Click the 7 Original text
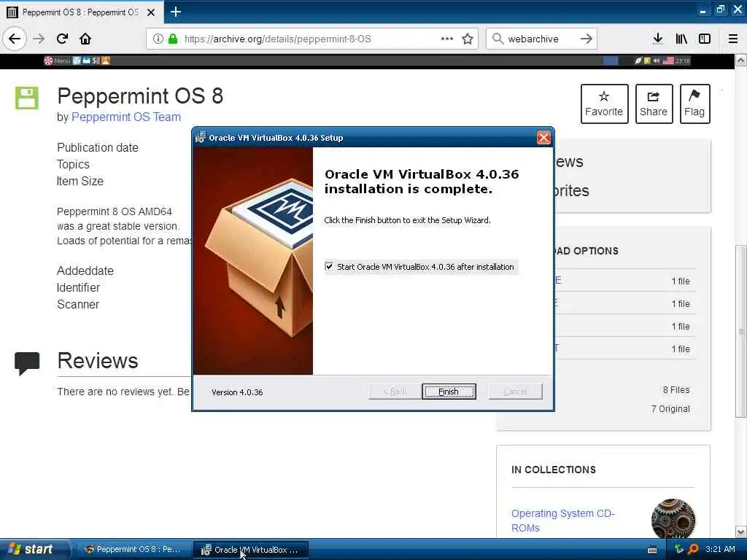The width and height of the screenshot is (747, 560). pos(670,408)
